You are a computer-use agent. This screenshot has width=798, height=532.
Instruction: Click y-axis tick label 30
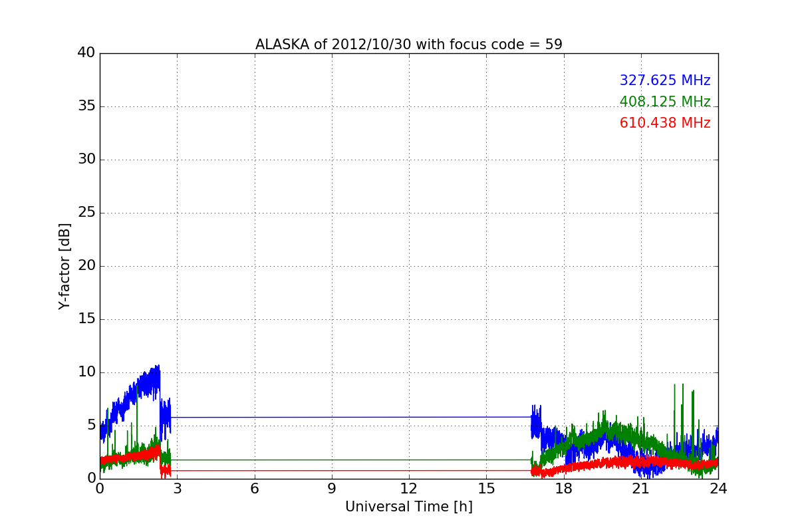tap(86, 160)
